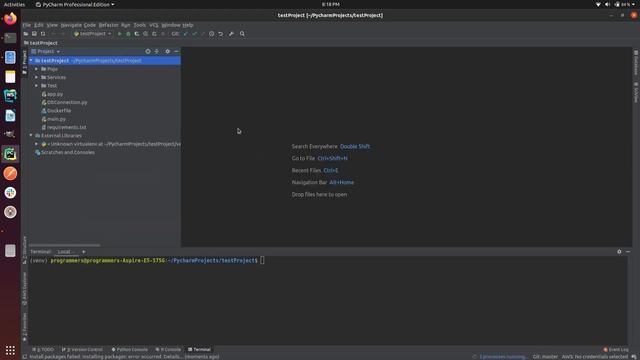Click the Activities button in top bar
Viewport: 640px width, 360px height.
(14, 4)
